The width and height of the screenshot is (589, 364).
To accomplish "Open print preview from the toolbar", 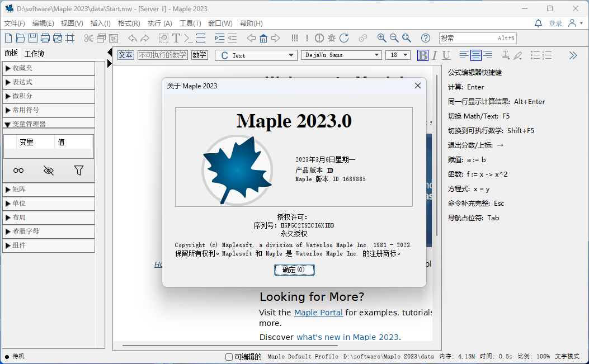I will 58,38.
